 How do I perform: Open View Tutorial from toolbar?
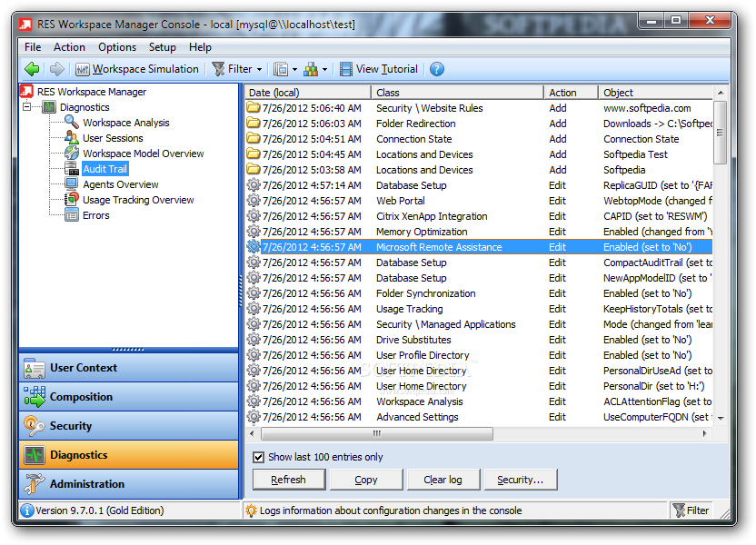(379, 69)
